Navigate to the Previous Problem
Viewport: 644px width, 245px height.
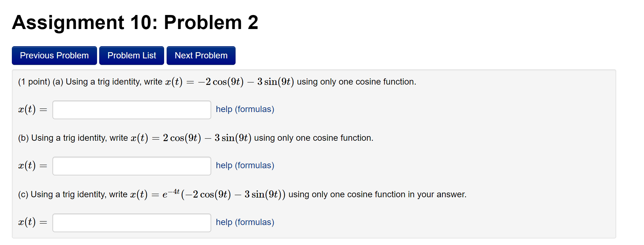[54, 55]
